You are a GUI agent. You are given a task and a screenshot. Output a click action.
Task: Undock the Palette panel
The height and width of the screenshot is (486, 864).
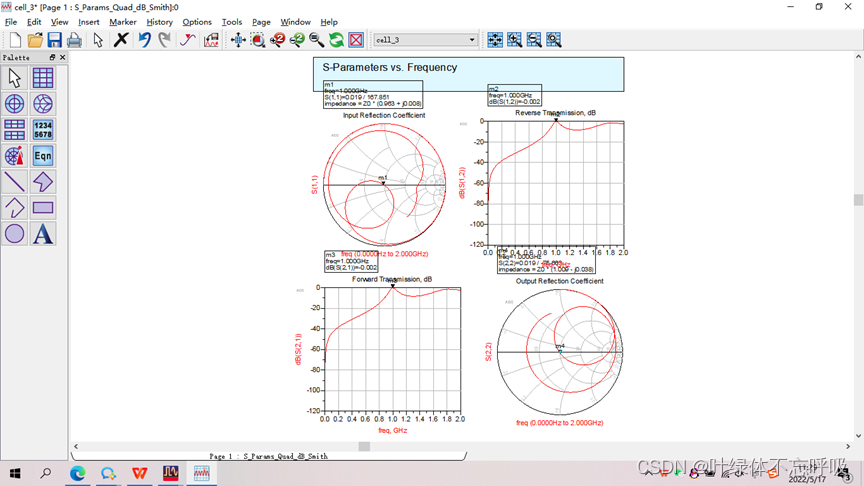[52, 57]
